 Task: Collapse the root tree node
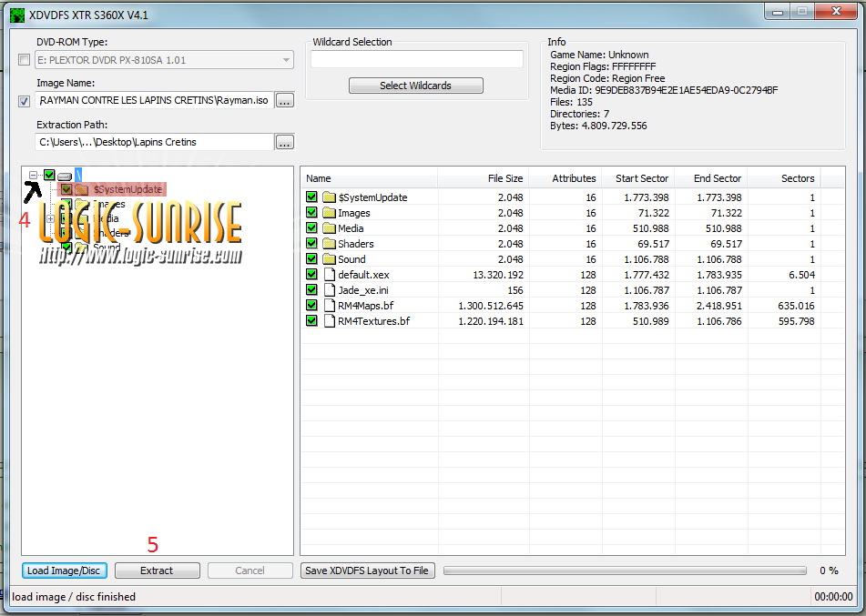coord(33,175)
